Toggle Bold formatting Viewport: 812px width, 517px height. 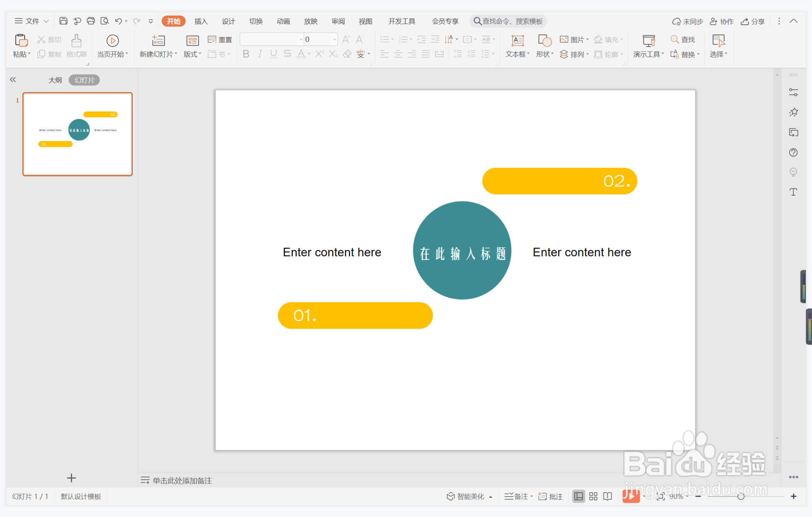[x=246, y=54]
